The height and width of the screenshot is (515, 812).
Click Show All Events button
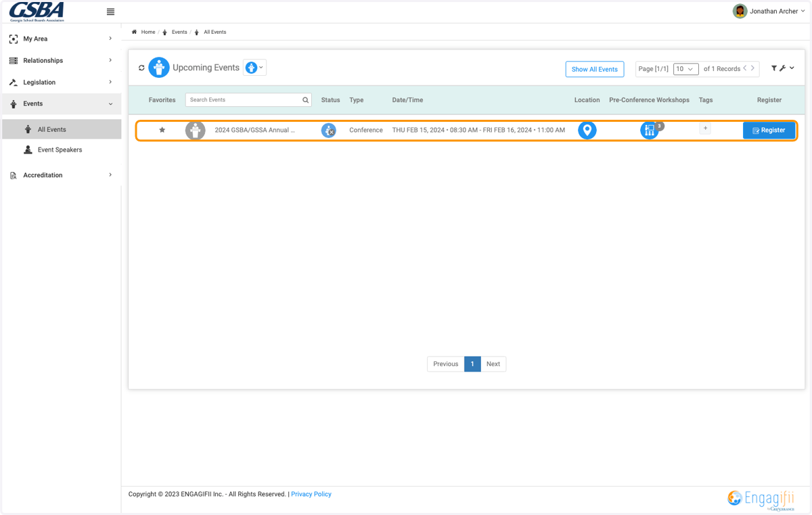click(595, 69)
